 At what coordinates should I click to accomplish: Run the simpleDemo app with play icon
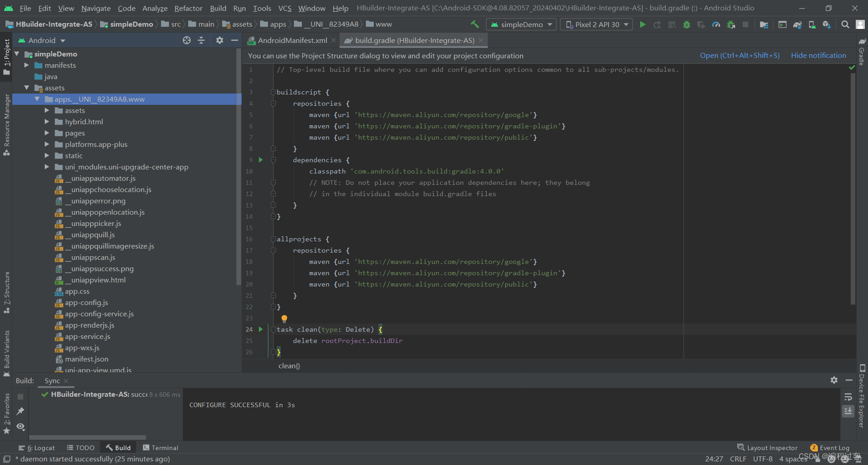tap(642, 24)
